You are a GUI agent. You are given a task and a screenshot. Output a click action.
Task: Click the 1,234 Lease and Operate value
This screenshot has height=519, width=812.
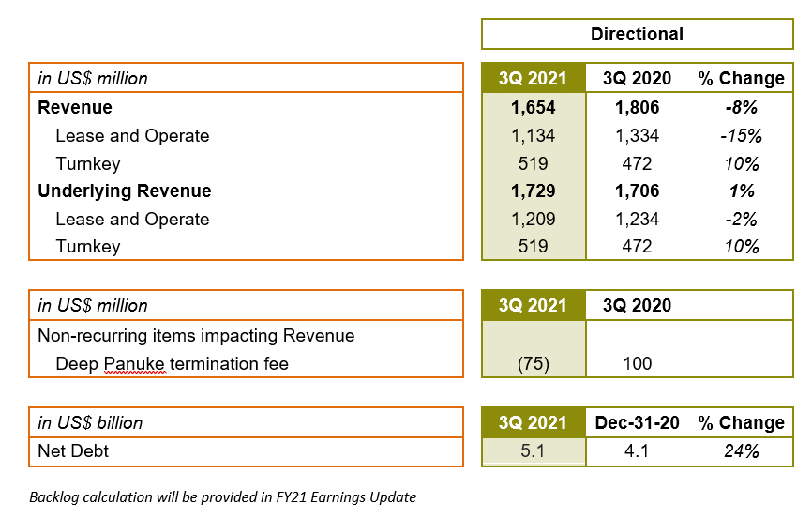click(x=637, y=220)
